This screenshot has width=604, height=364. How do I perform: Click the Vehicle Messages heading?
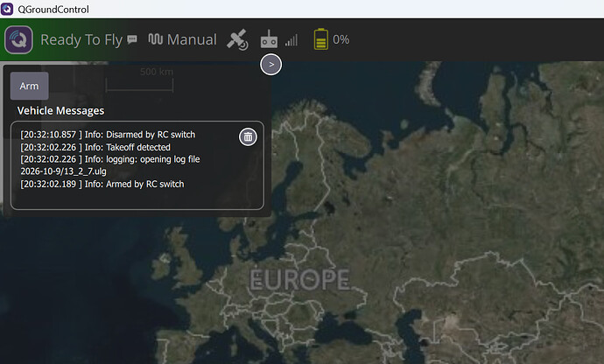[61, 111]
